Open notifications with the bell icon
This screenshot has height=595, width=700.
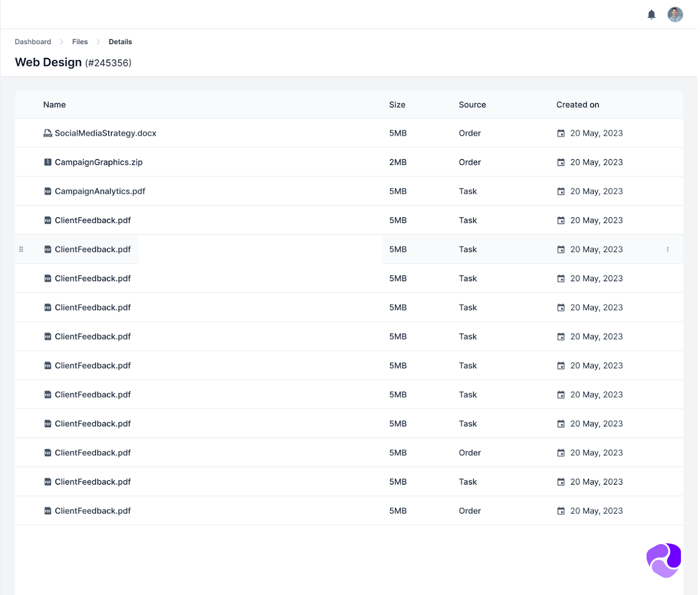[651, 14]
